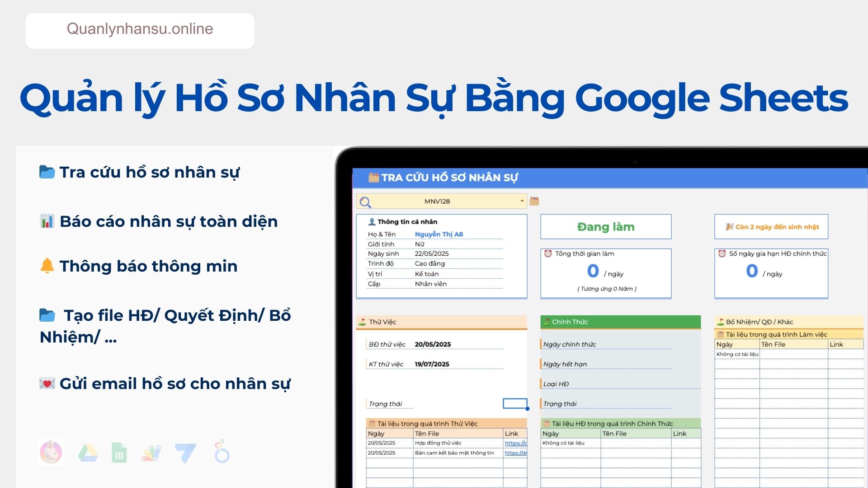The height and width of the screenshot is (488, 868).
Task: Click the file box icon right of MNV128 dropdown
Action: pos(534,201)
